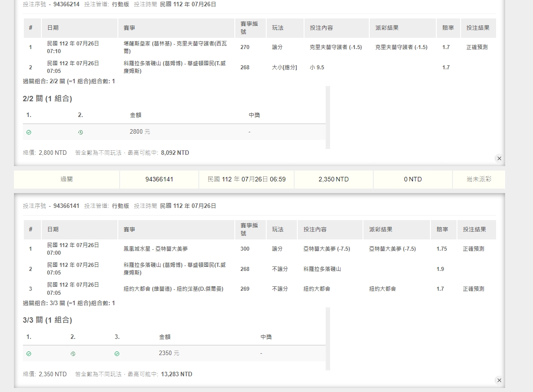Click the 賽事 column header in the top table

(130, 28)
